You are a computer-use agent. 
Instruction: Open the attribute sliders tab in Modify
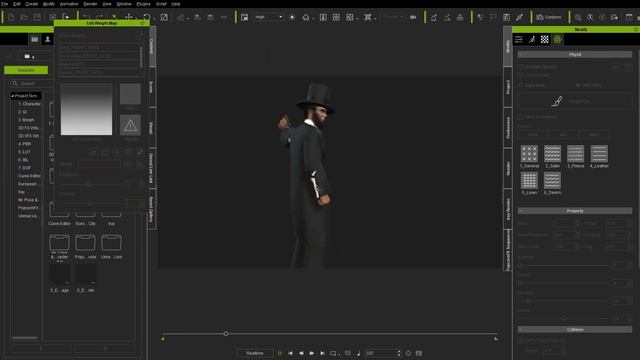(x=519, y=40)
